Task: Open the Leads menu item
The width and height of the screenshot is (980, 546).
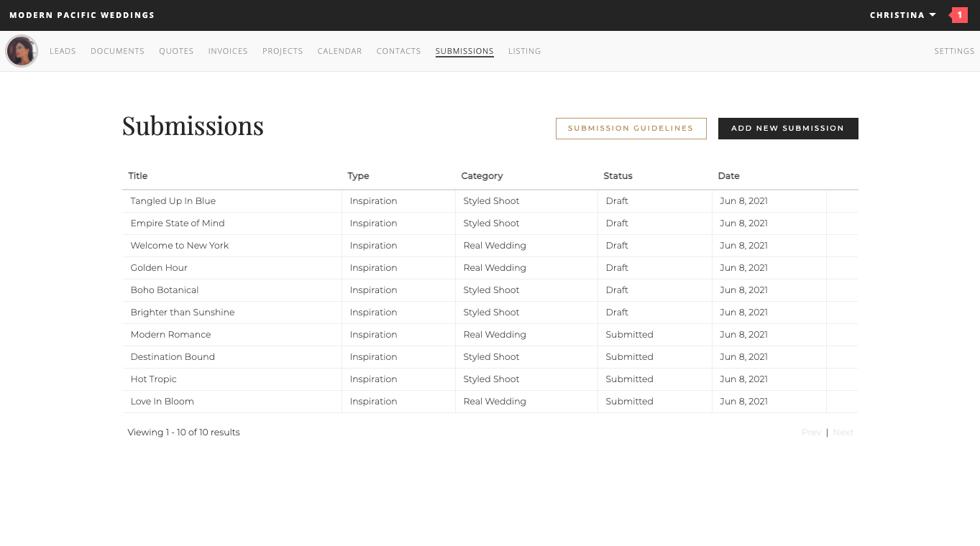Action: click(x=63, y=51)
